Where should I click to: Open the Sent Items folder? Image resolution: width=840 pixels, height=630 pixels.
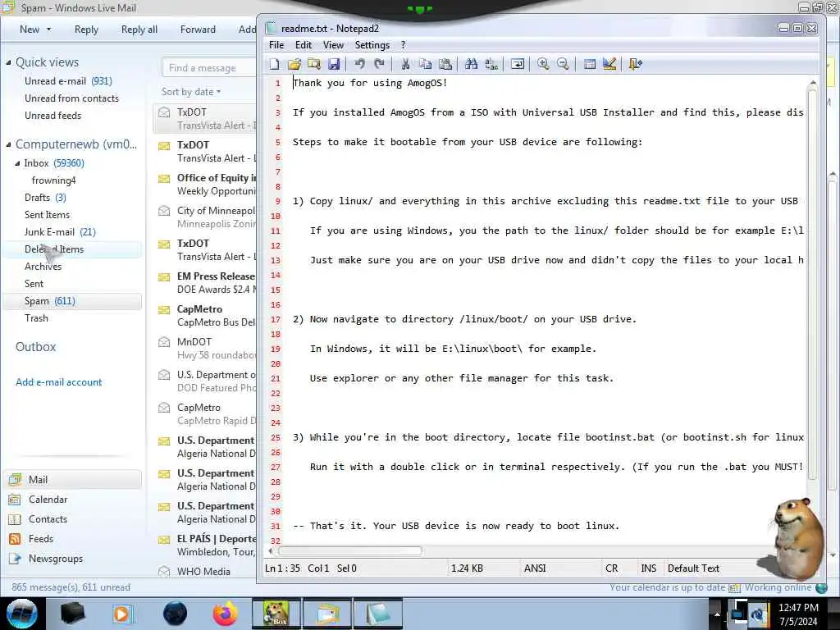pos(47,215)
